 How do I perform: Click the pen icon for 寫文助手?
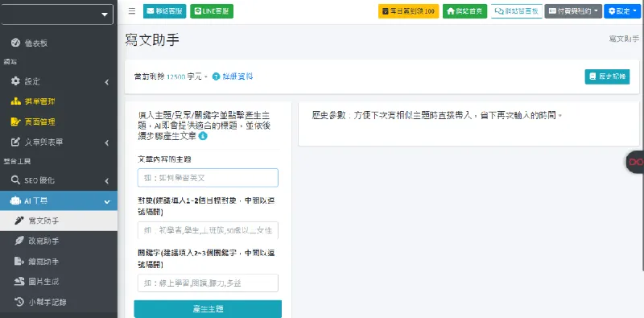19,221
